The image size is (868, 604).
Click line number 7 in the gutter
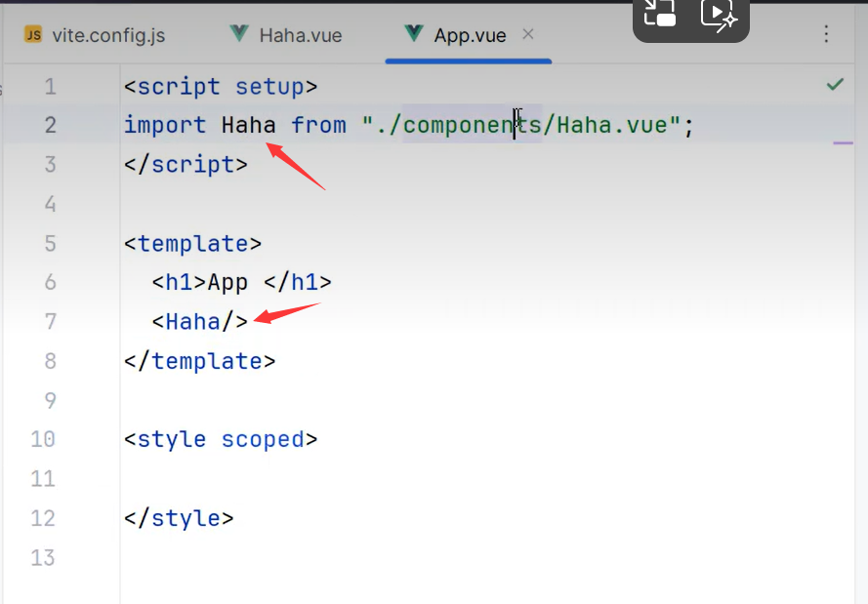[51, 322]
